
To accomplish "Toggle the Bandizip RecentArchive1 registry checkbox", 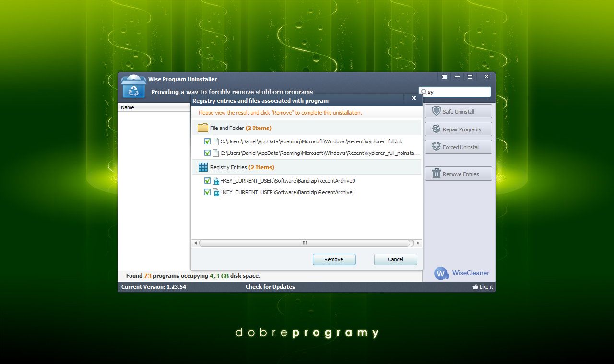I will click(207, 192).
